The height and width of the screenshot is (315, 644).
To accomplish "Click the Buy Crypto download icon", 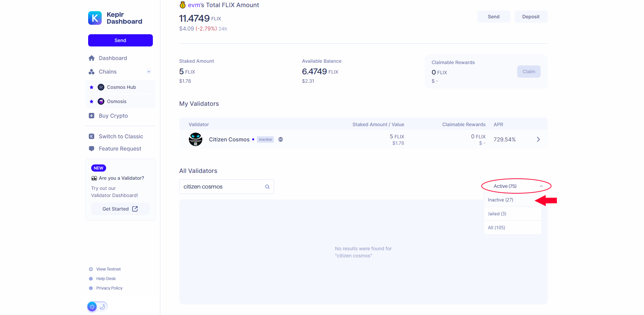I will coord(92,116).
